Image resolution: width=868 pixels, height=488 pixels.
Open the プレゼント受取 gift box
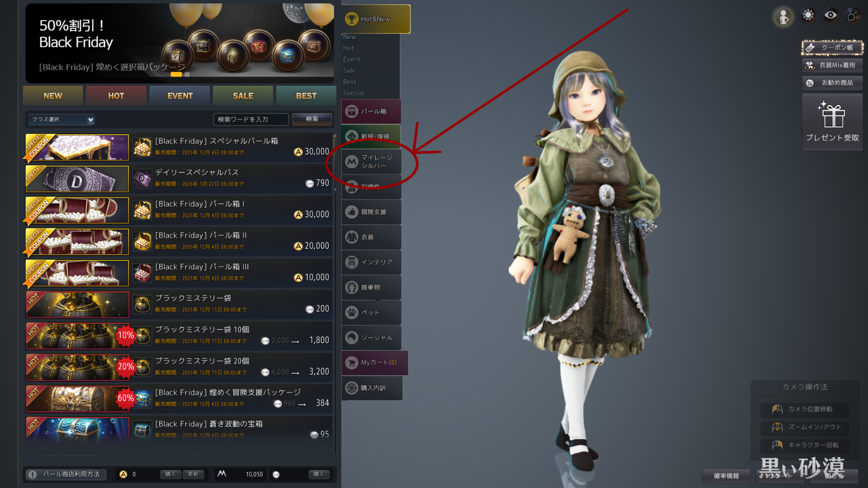coord(832,122)
